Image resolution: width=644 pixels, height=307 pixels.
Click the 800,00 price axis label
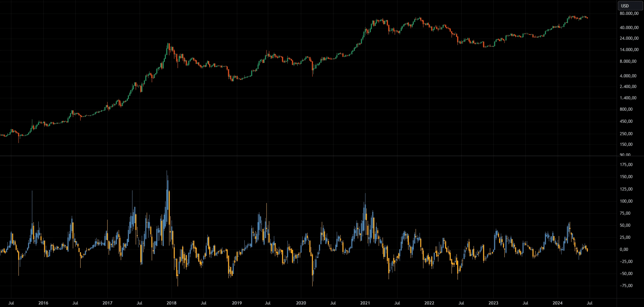626,109
